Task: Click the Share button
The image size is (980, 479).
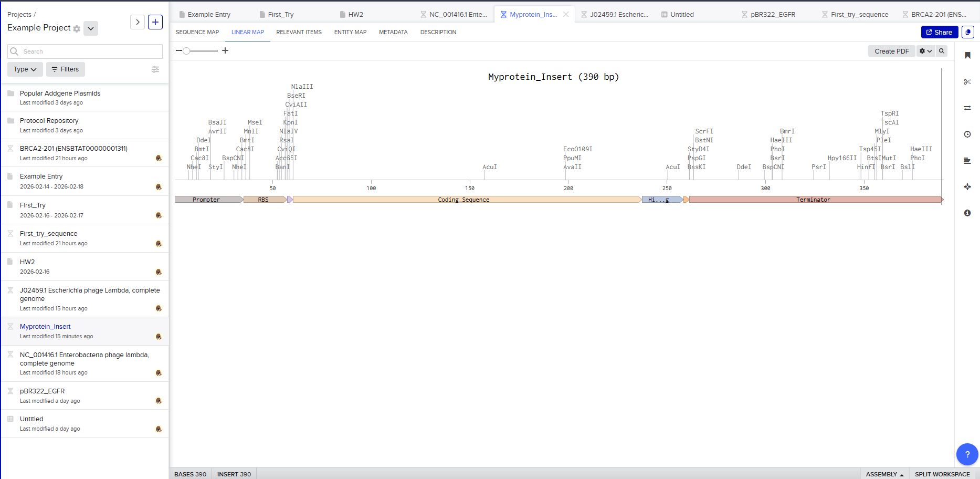Action: 939,33
